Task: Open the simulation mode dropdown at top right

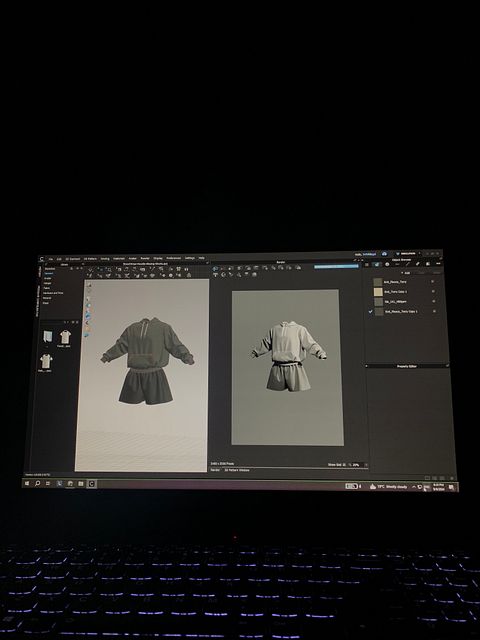Action: [x=408, y=253]
